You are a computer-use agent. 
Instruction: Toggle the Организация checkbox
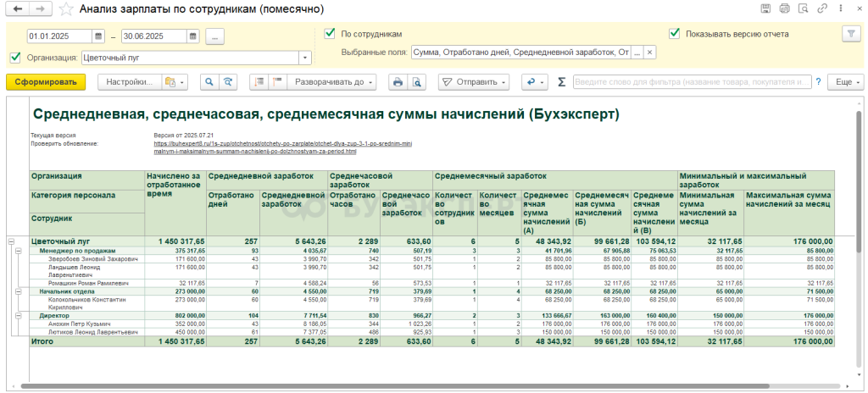(14, 58)
